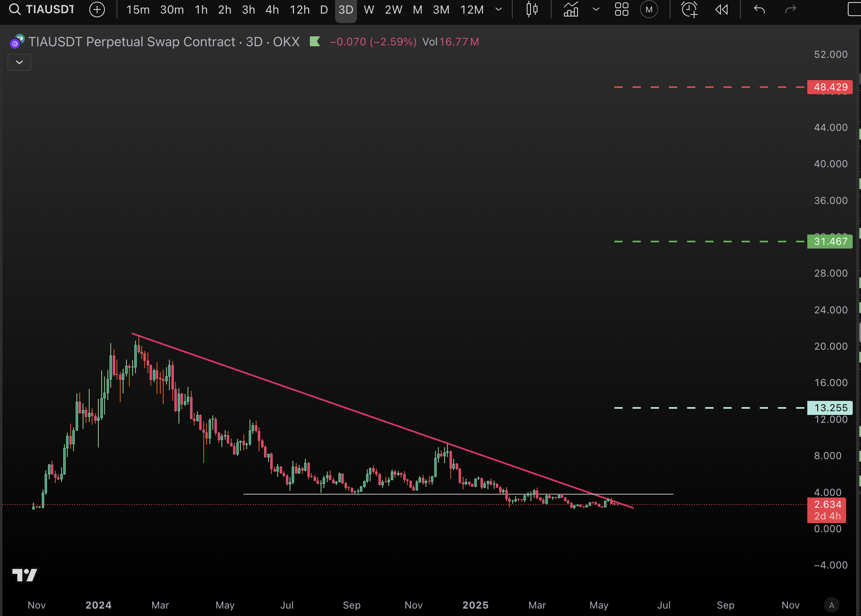
Task: Select the 12M timeframe
Action: coord(472,9)
